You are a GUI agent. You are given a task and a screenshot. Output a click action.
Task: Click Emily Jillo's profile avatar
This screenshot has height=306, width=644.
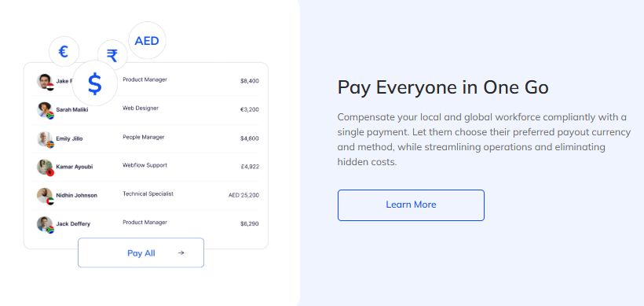click(45, 138)
